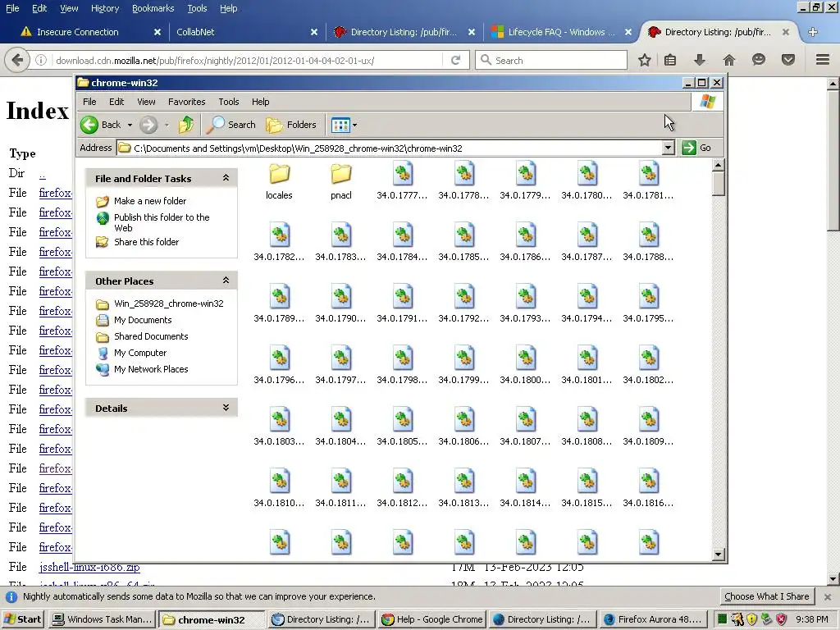The width and height of the screenshot is (840, 630).
Task: Open a new Firefox tab
Action: pyautogui.click(x=813, y=32)
